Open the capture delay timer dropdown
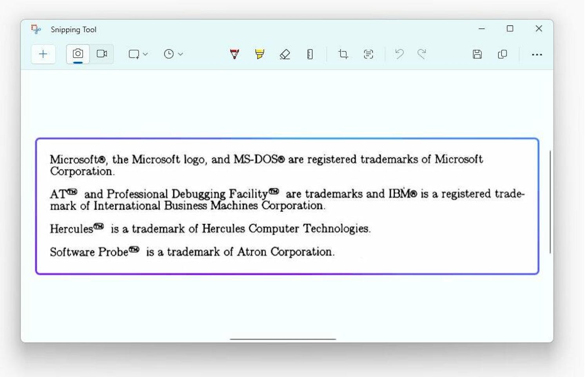This screenshot has height=377, width=588. (x=172, y=54)
